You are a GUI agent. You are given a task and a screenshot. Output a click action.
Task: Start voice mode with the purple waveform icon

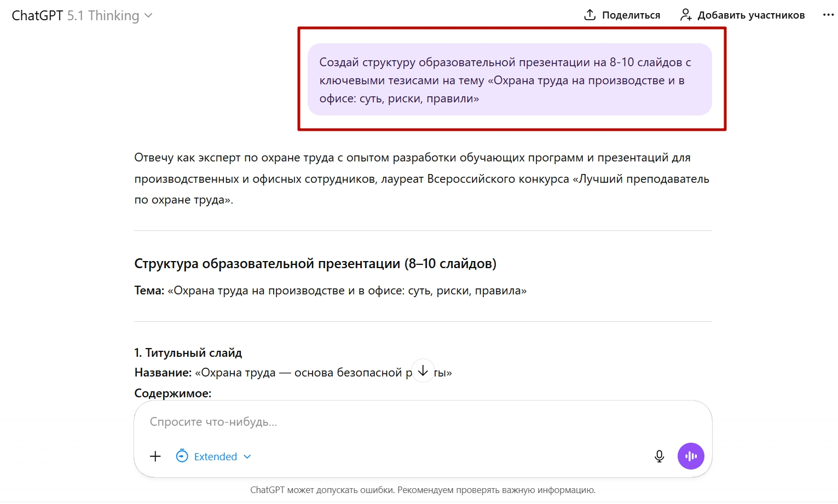coord(691,456)
